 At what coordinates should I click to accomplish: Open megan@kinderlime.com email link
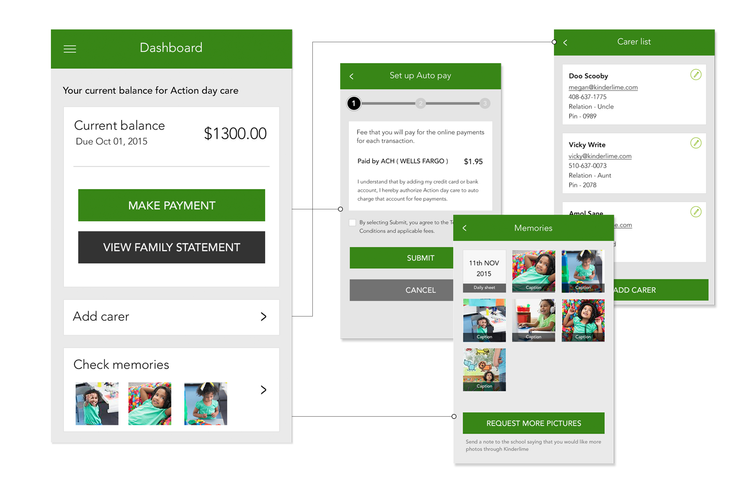603,88
